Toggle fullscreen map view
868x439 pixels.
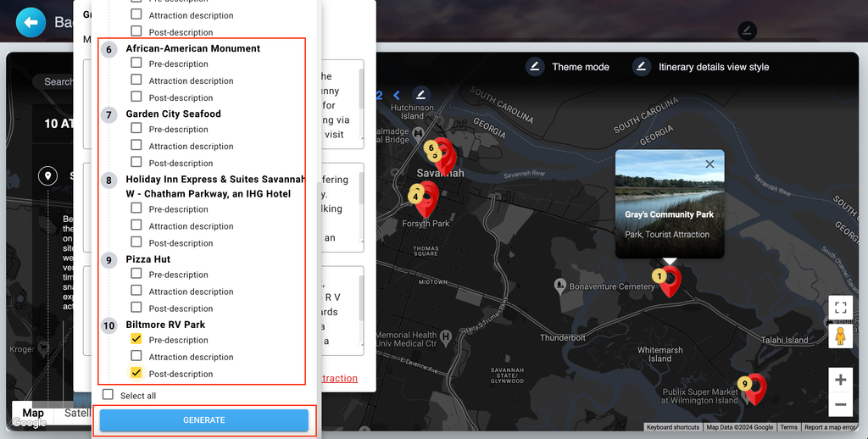click(840, 308)
